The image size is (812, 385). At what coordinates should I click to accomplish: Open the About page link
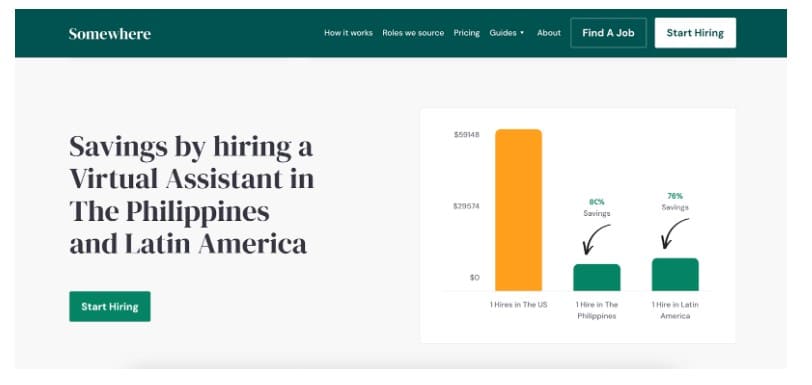548,33
